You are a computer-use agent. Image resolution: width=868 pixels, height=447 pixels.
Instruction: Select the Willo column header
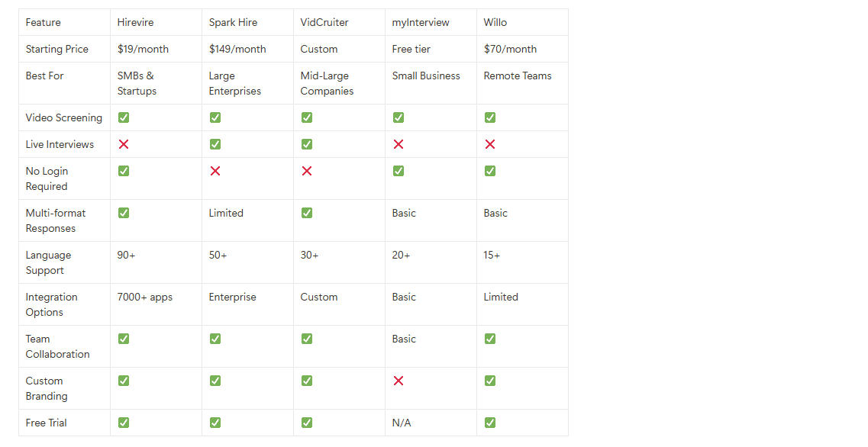(495, 22)
